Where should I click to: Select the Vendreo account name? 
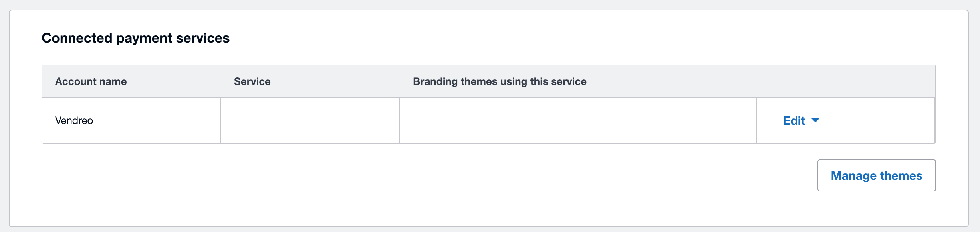[74, 120]
